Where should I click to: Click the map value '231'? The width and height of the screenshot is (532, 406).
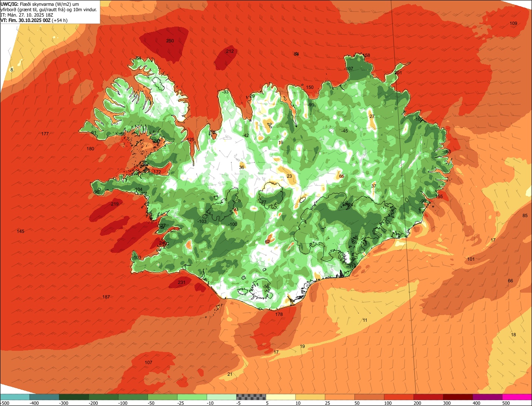(182, 282)
